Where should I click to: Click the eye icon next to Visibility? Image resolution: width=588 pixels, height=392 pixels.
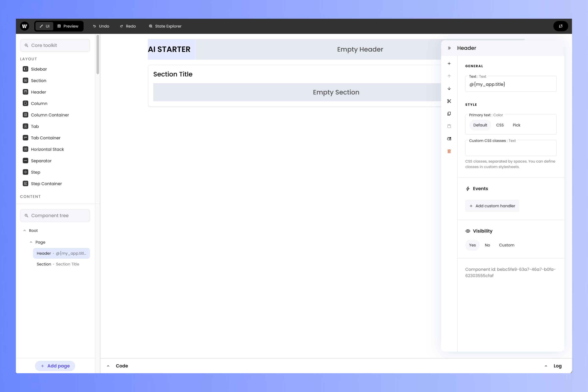coord(468,231)
